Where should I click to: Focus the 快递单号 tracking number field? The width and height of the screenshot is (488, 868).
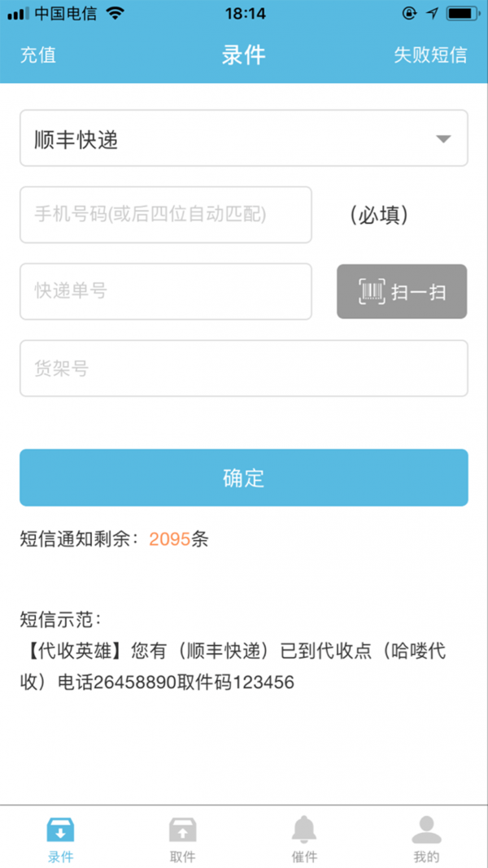point(166,291)
